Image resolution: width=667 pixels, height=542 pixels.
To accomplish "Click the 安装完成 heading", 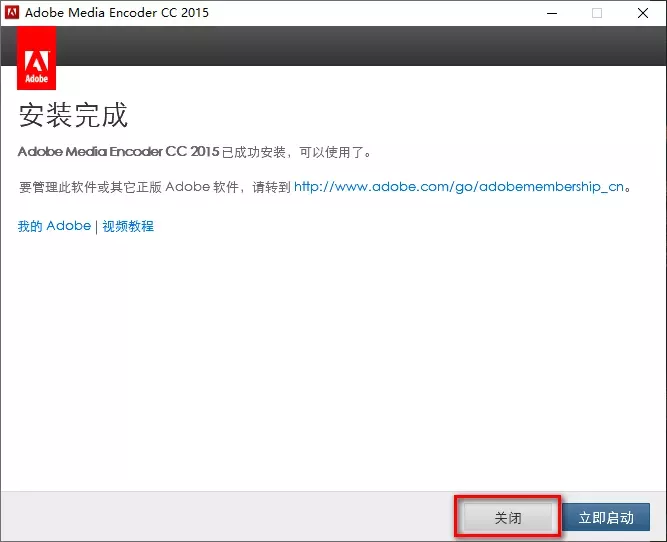I will tap(73, 115).
